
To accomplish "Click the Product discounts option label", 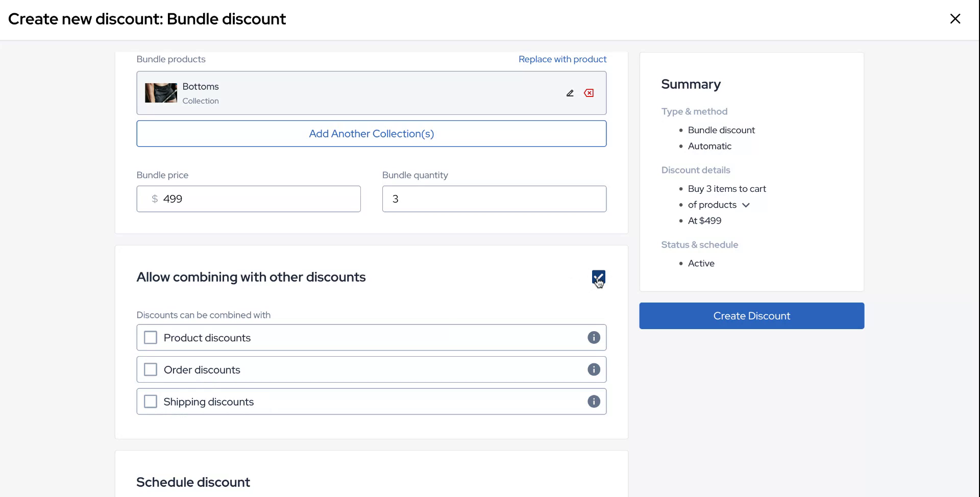I will click(207, 338).
